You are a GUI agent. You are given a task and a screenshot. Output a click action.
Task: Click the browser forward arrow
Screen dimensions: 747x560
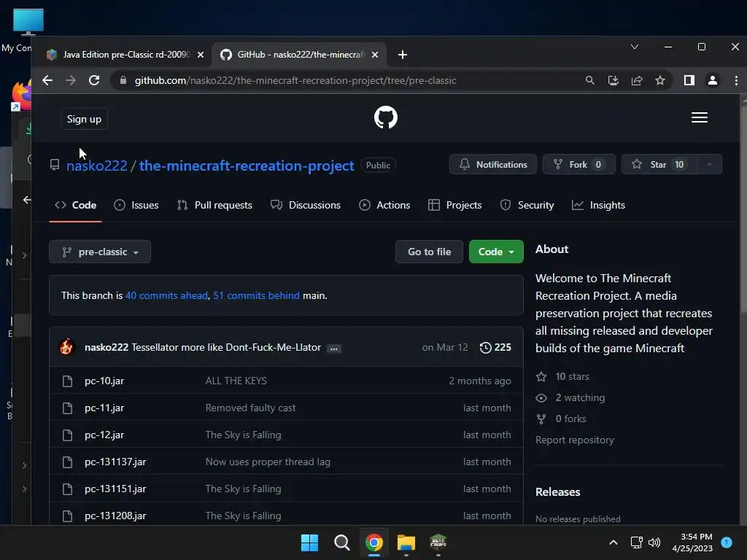coord(71,80)
